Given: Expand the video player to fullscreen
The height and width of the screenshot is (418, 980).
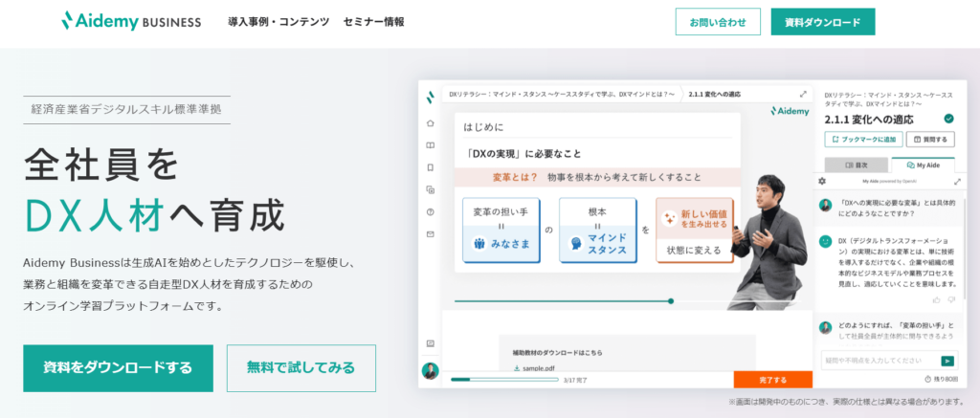Looking at the screenshot, I should tap(803, 95).
